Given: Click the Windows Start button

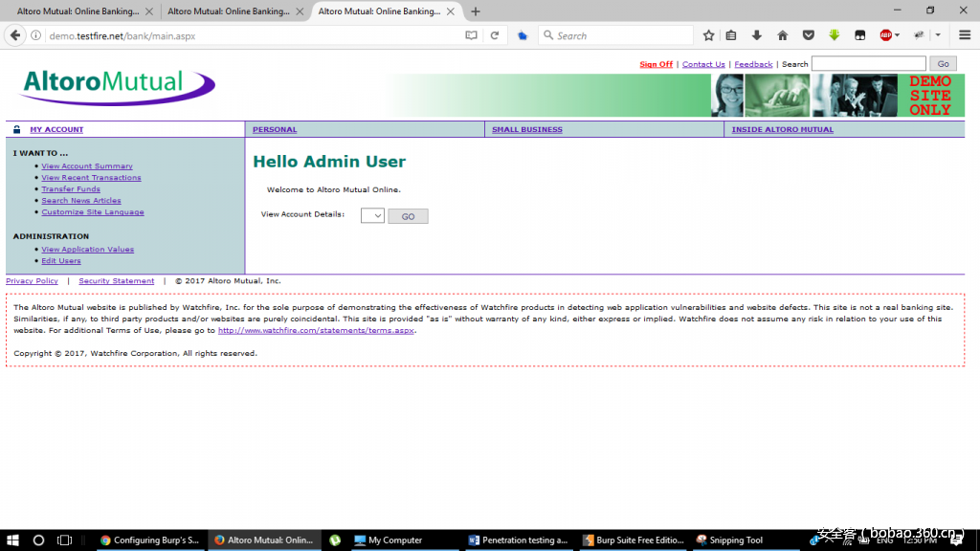Looking at the screenshot, I should click(12, 540).
